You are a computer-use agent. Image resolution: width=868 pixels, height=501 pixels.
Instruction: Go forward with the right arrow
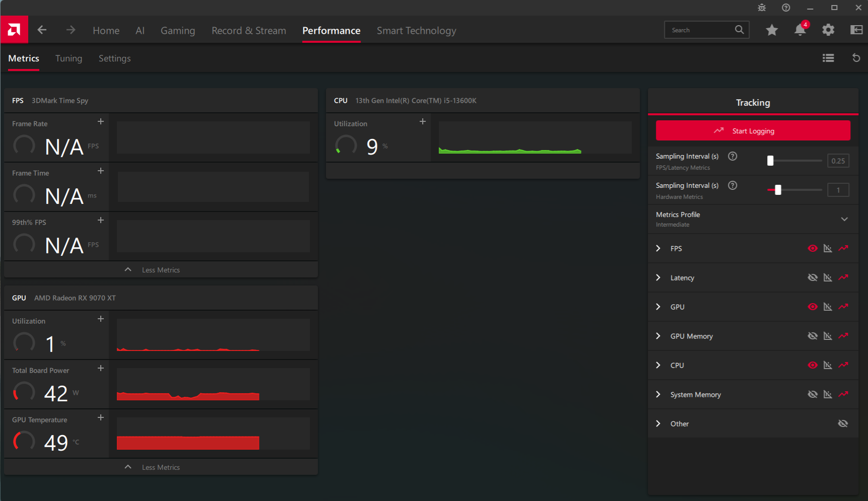pos(71,30)
